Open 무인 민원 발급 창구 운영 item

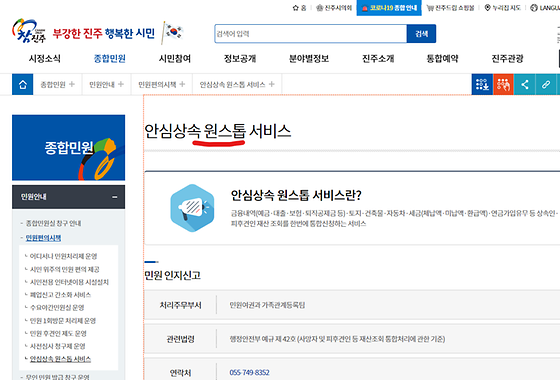point(58,377)
